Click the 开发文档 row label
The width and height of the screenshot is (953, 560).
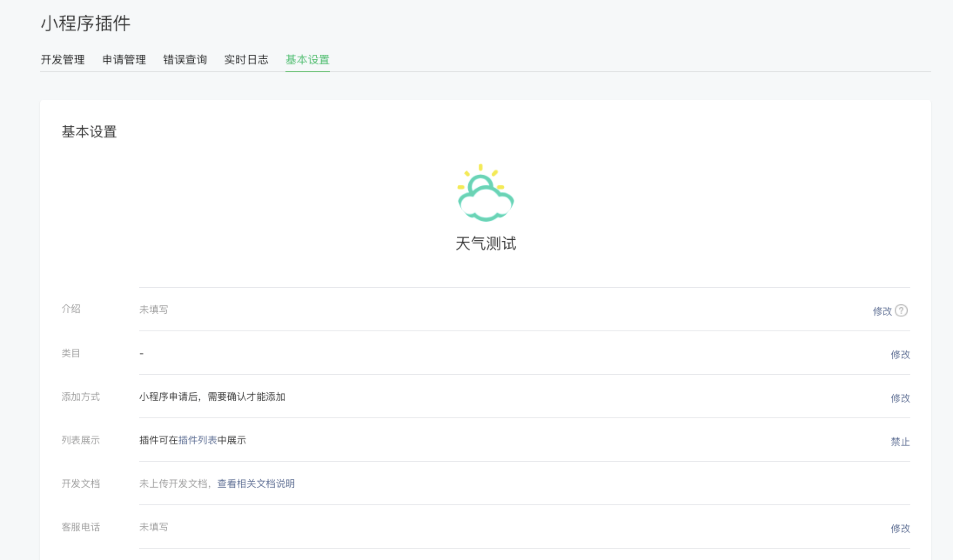81,484
